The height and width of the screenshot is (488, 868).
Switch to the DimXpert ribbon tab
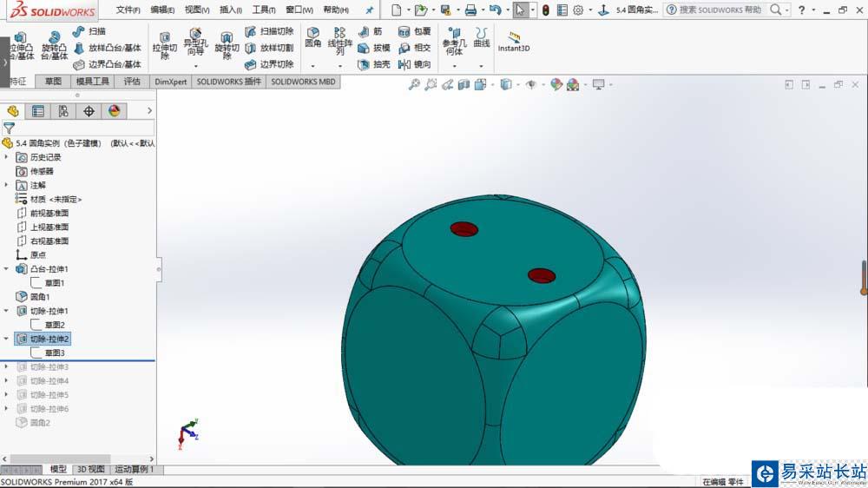170,82
